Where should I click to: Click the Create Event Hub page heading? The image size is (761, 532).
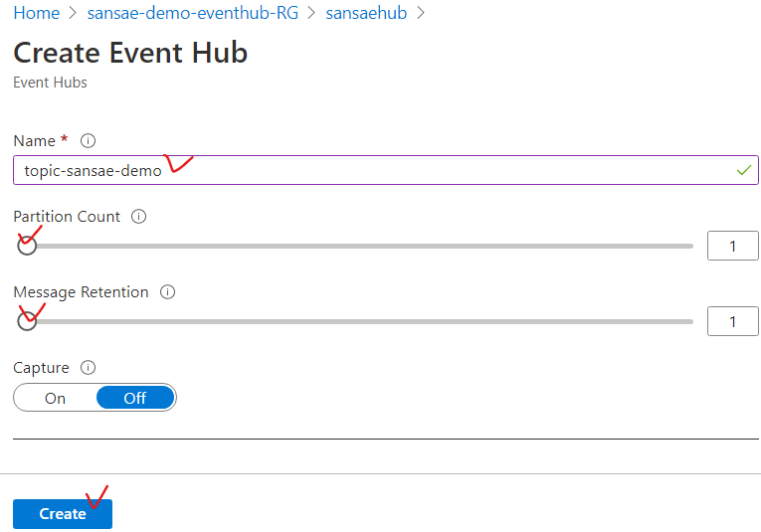(x=130, y=53)
